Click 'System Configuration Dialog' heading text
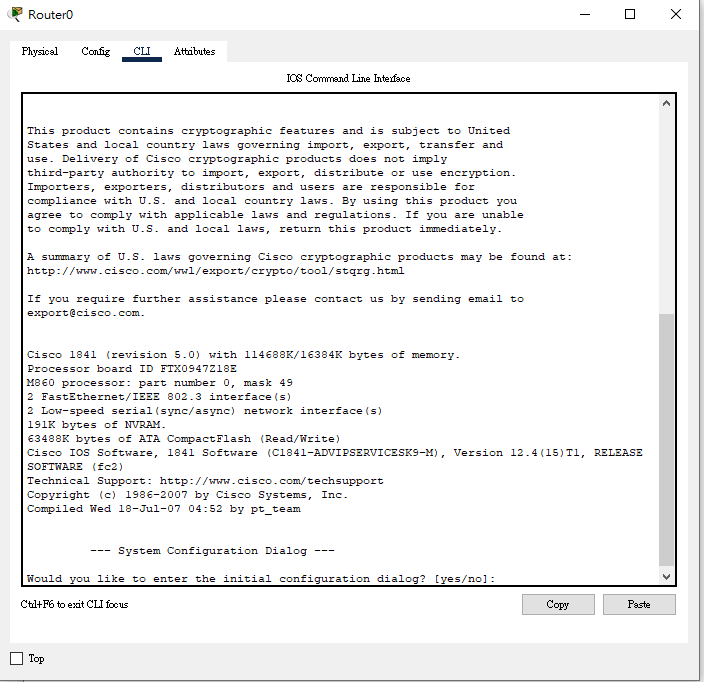The height and width of the screenshot is (682, 704). coord(212,551)
